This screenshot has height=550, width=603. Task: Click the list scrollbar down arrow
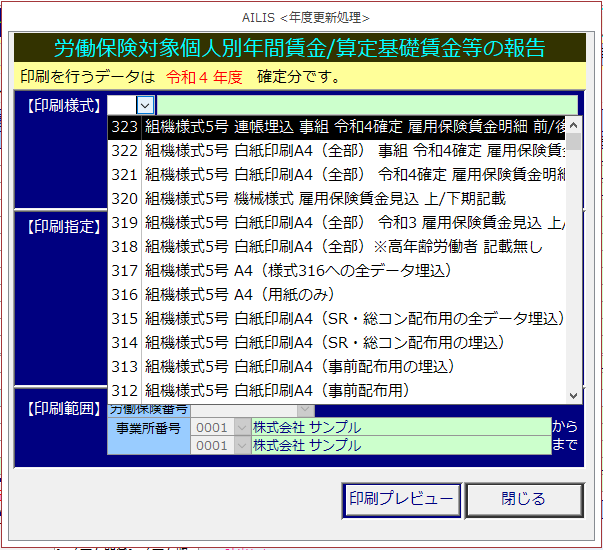[574, 396]
